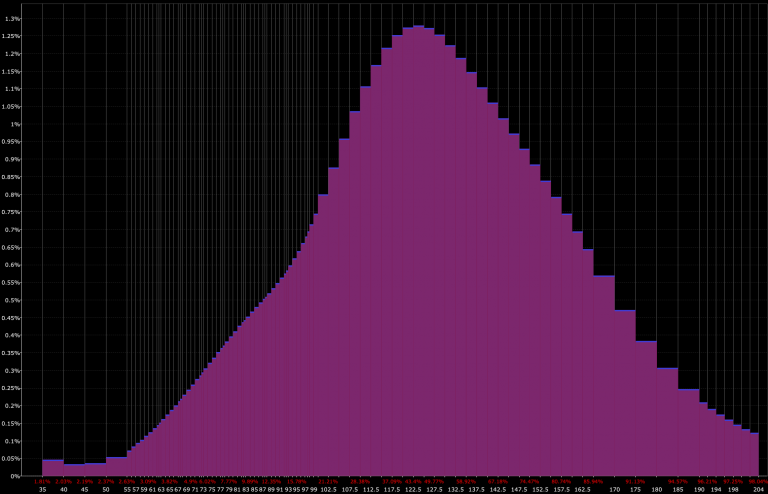Viewport: 768px width, 494px height.
Task: Click the 35 label on the horizontal axis
Action: pos(43,490)
